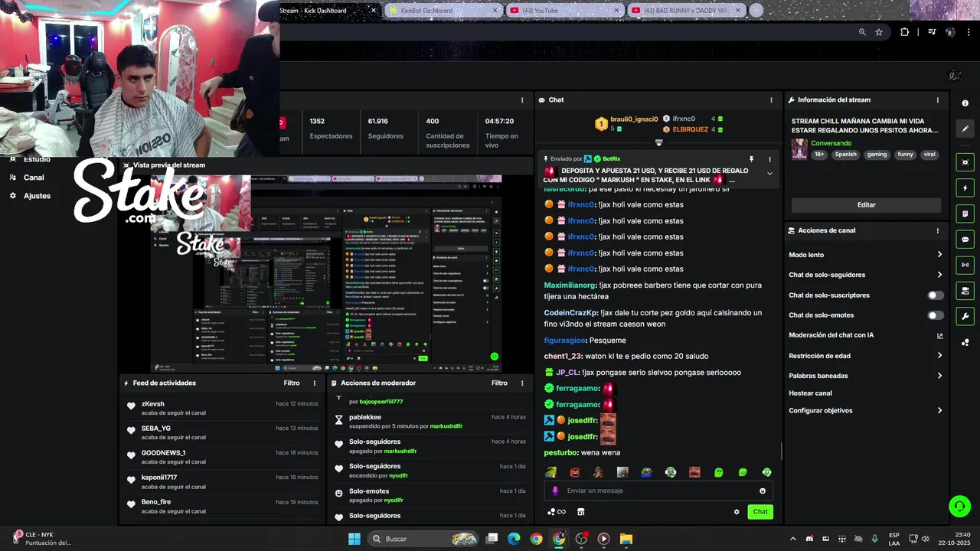Click the purple microphone icon in message box
This screenshot has height=551, width=980.
pyautogui.click(x=555, y=491)
